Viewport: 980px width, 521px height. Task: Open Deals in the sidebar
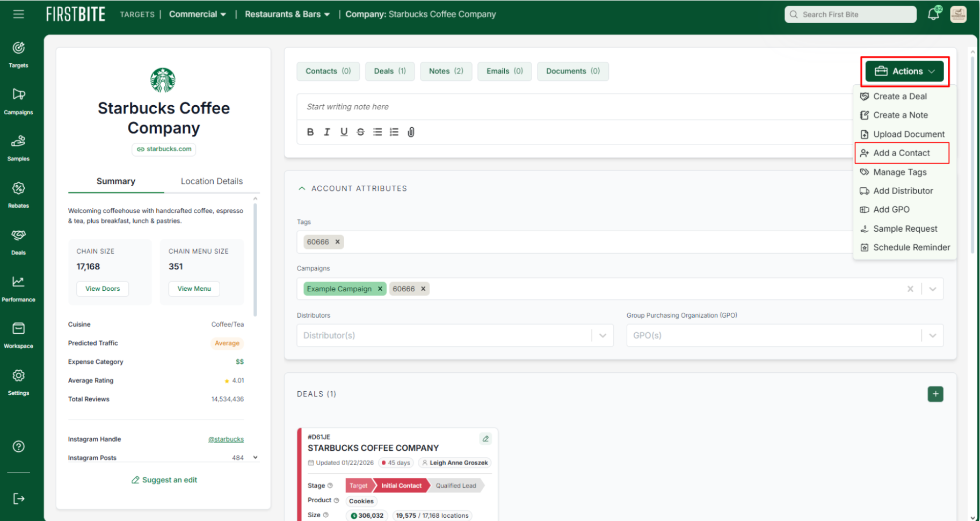point(19,242)
